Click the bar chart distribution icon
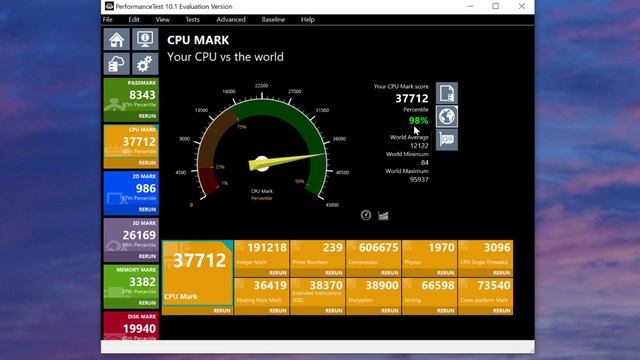Image resolution: width=640 pixels, height=360 pixels. 383,215
